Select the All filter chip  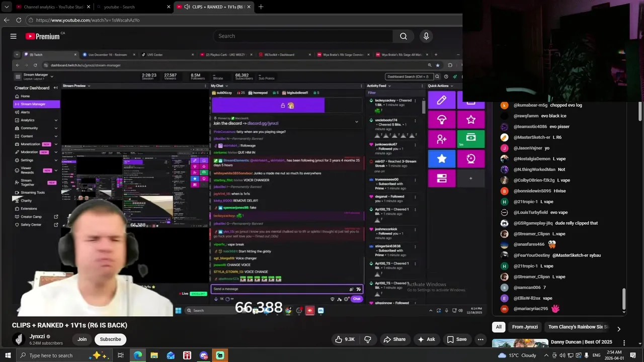pyautogui.click(x=499, y=327)
